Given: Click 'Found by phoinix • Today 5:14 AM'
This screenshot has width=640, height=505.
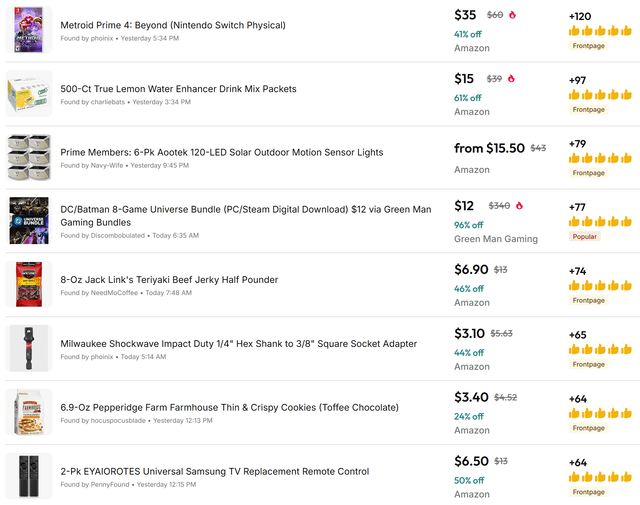Looking at the screenshot, I should tap(113, 357).
